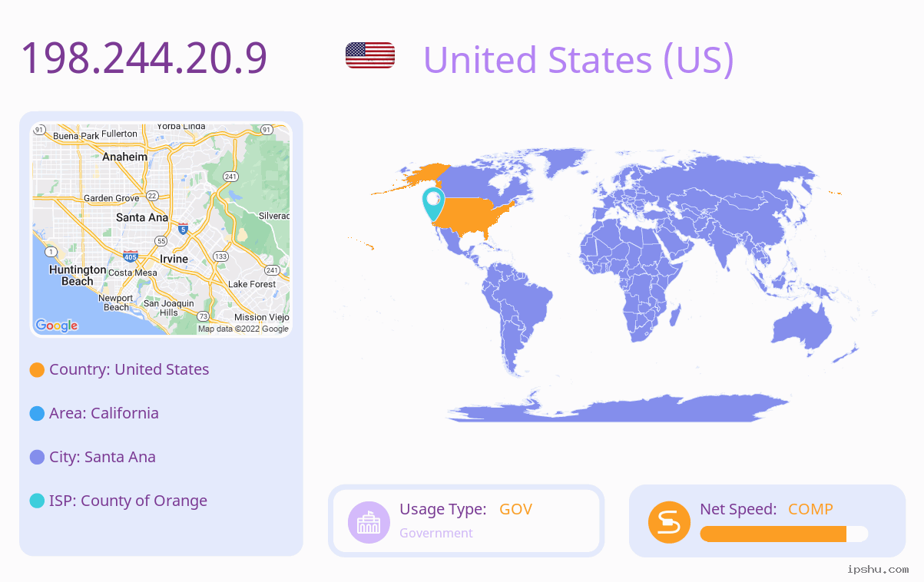This screenshot has height=582, width=924.
Task: Click the ISP: County of Orange text
Action: point(128,501)
